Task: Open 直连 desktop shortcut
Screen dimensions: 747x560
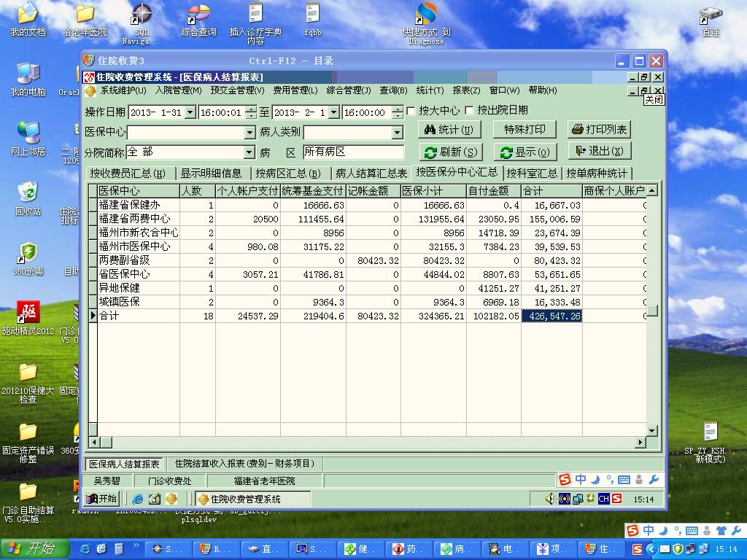Action: click(x=711, y=21)
